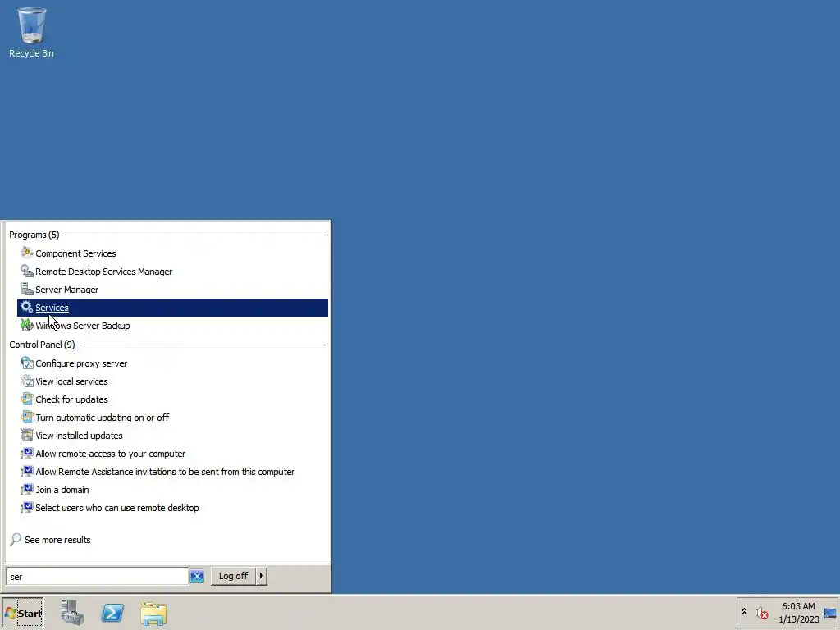Click the View installed updates icon

tap(27, 435)
